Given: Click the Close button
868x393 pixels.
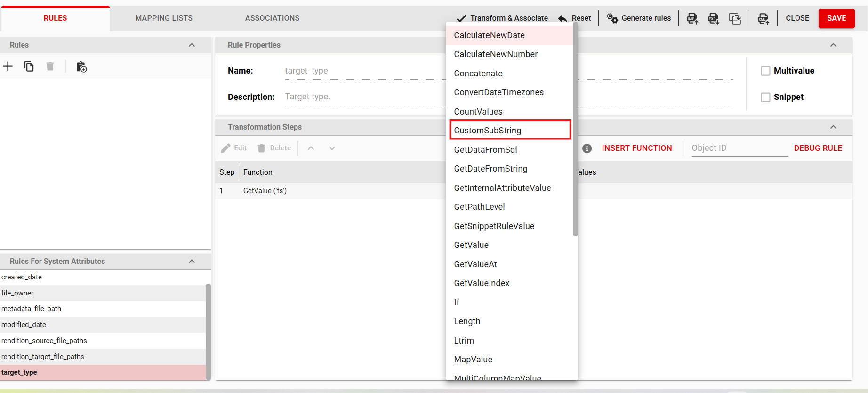Looking at the screenshot, I should [x=797, y=18].
